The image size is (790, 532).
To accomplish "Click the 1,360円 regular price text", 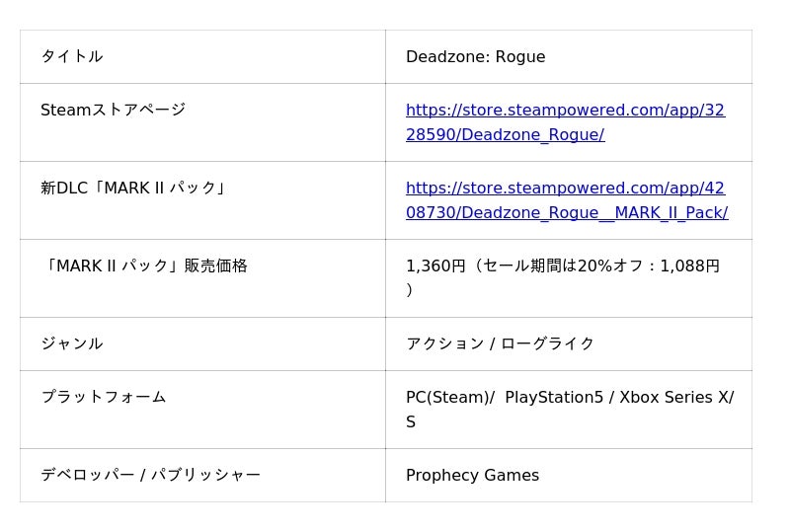I will click(x=435, y=266).
